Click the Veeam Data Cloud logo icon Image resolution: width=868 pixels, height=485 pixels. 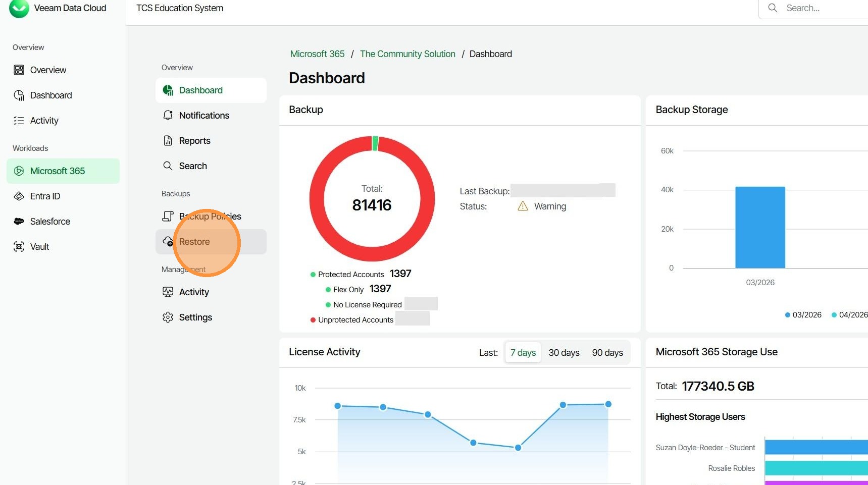click(19, 8)
